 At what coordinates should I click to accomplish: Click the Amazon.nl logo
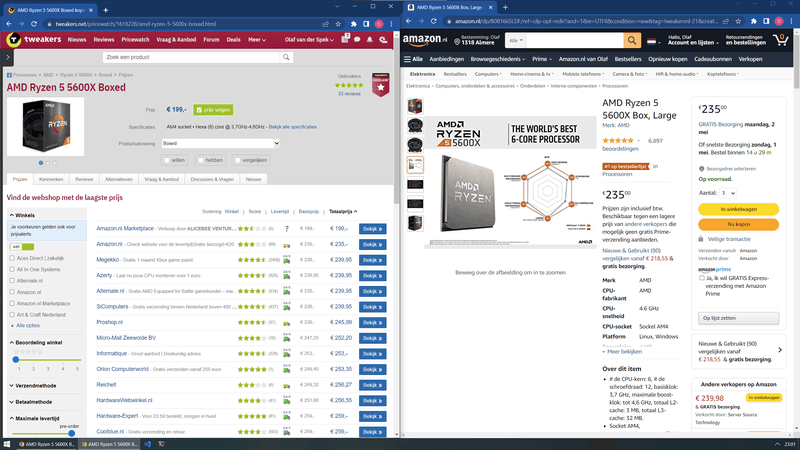point(424,40)
